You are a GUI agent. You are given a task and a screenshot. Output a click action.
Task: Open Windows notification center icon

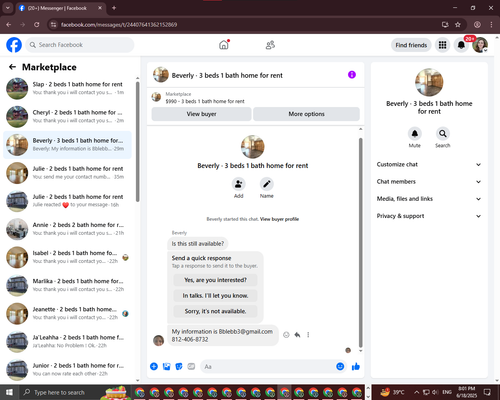coord(487,392)
